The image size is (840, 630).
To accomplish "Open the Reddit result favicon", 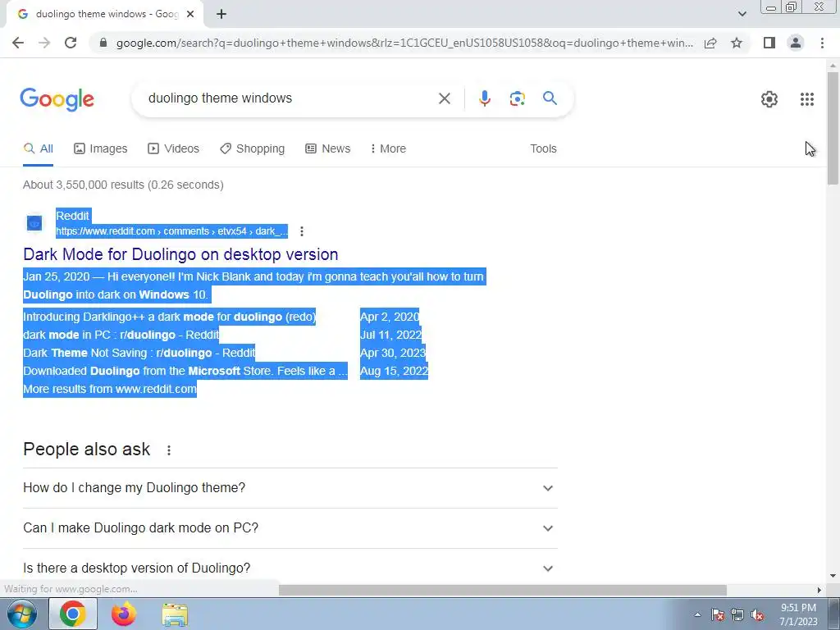I will point(34,223).
